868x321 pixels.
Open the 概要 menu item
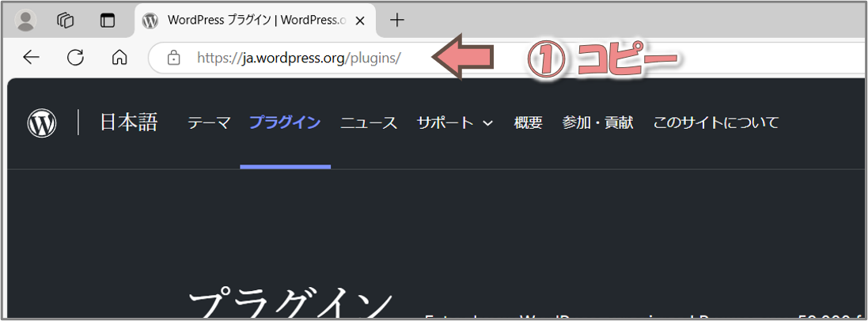528,123
